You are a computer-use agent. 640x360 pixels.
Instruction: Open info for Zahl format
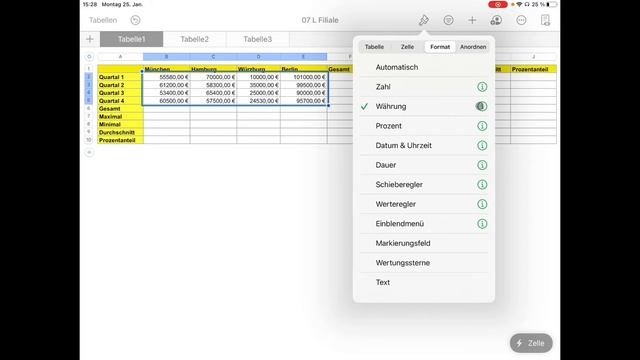[482, 87]
